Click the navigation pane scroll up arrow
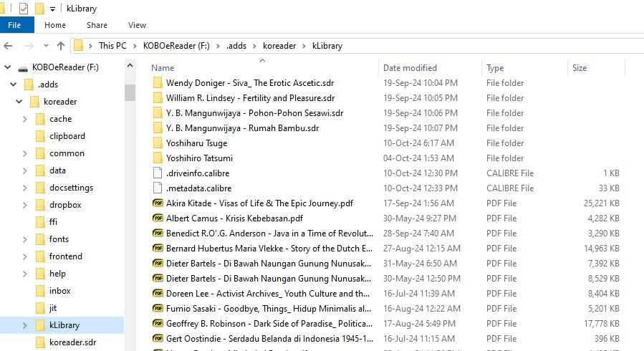The height and width of the screenshot is (351, 644). [130, 65]
